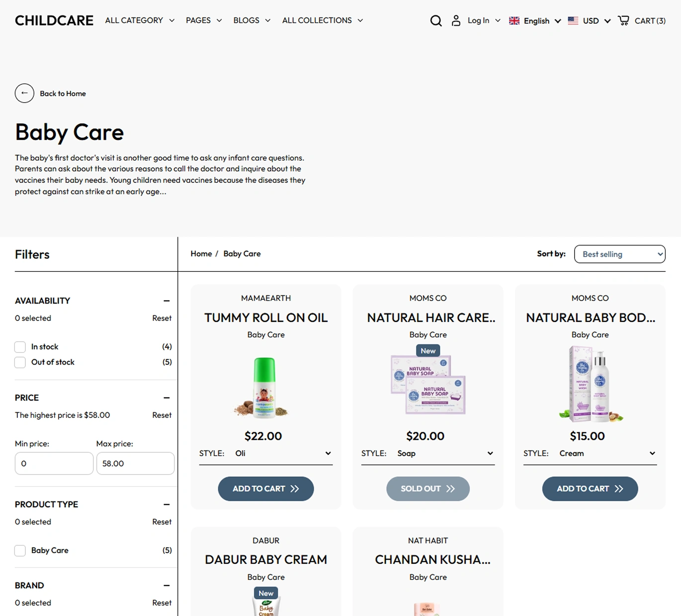
Task: Open the CART (3) link
Action: click(x=650, y=21)
